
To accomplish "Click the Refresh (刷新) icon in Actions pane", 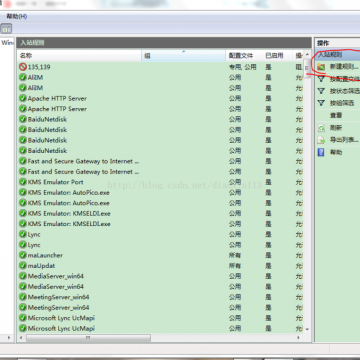I will click(321, 128).
